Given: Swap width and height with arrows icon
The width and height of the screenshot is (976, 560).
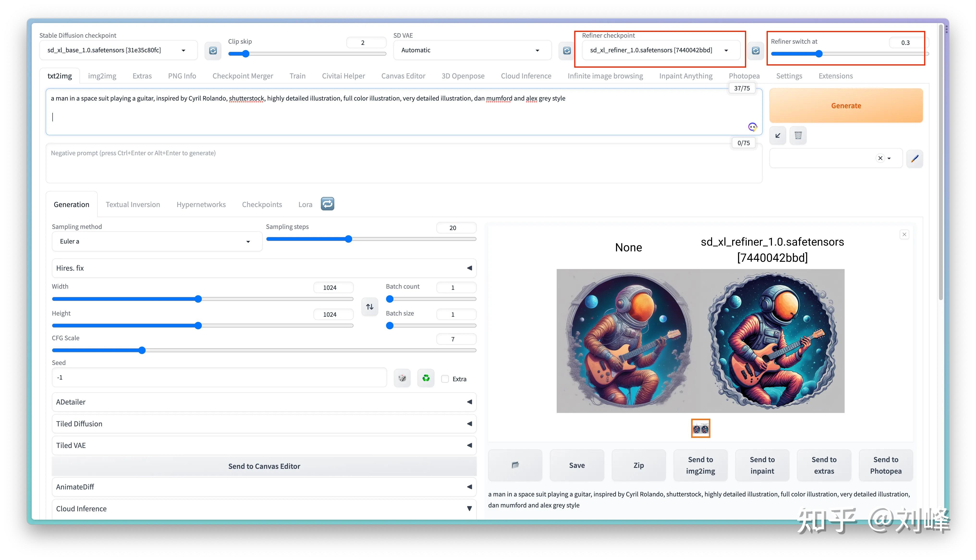Looking at the screenshot, I should (x=369, y=307).
